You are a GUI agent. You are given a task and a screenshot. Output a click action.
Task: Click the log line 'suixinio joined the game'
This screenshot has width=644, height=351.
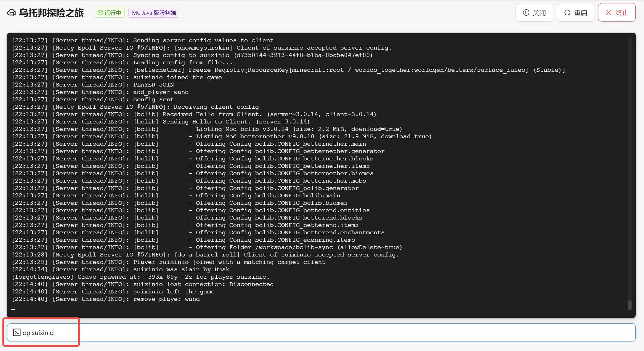117,77
